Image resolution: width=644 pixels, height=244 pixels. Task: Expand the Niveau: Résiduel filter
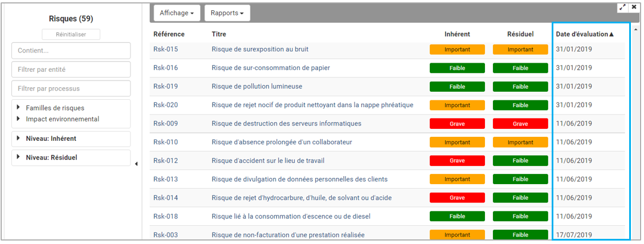pyautogui.click(x=18, y=157)
